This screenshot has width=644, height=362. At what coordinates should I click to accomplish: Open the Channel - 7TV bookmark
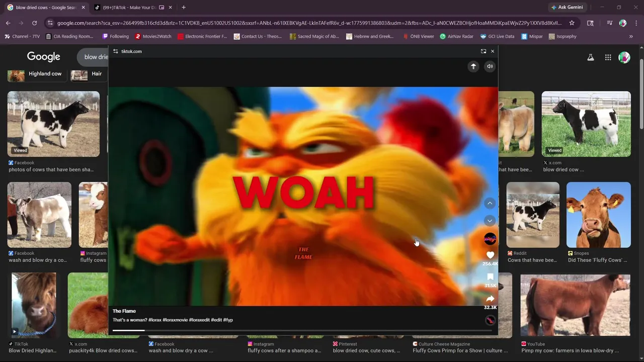click(x=22, y=37)
